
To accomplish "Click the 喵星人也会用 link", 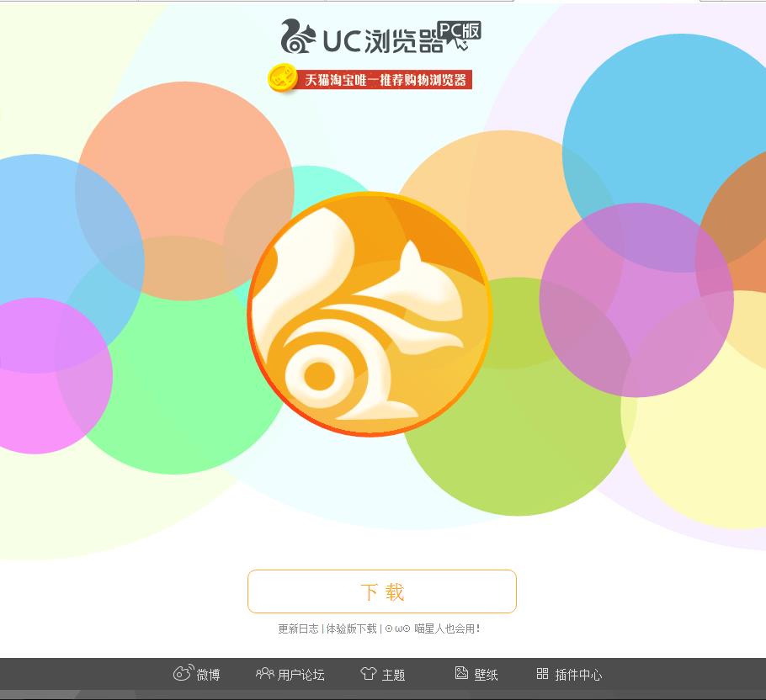I will click(433, 628).
